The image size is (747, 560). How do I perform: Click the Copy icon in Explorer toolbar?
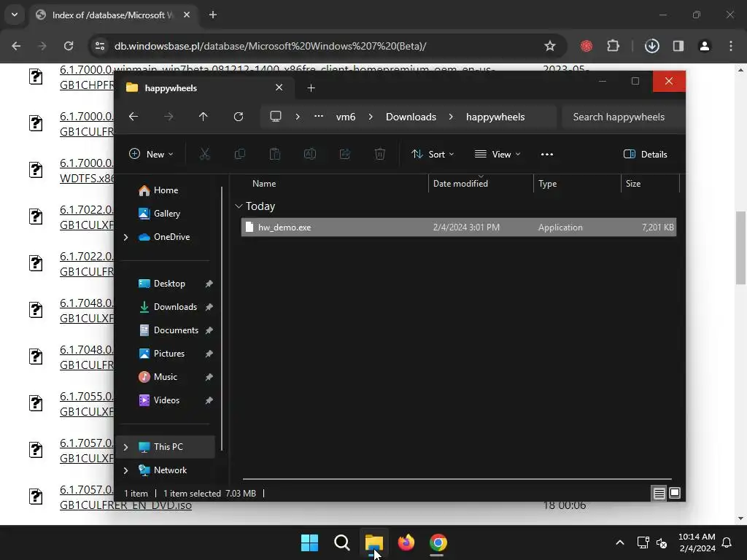tap(239, 154)
